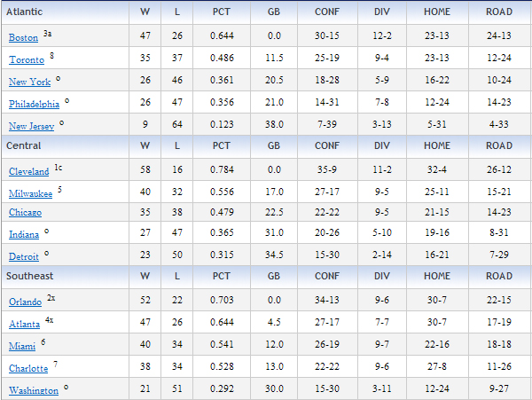Viewport: 532px width, 400px height.
Task: Open the Indiana team link
Action: click(x=24, y=235)
